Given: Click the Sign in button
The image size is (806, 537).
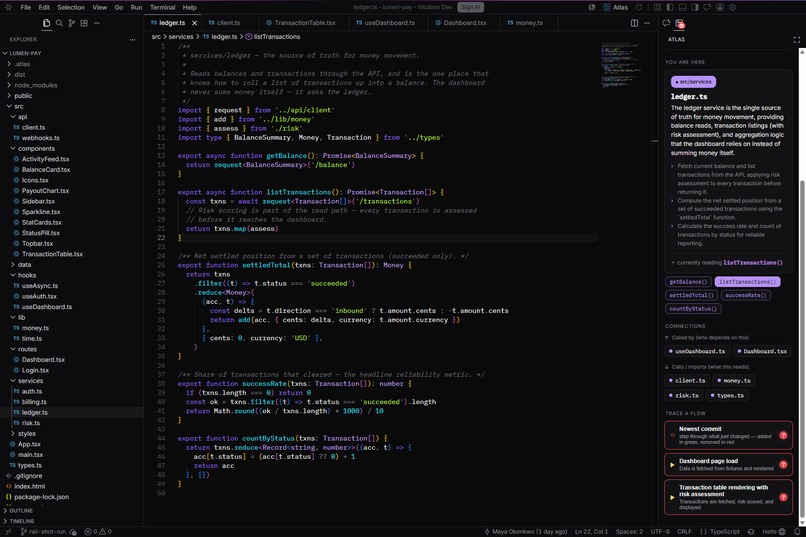Looking at the screenshot, I should pyautogui.click(x=471, y=7).
